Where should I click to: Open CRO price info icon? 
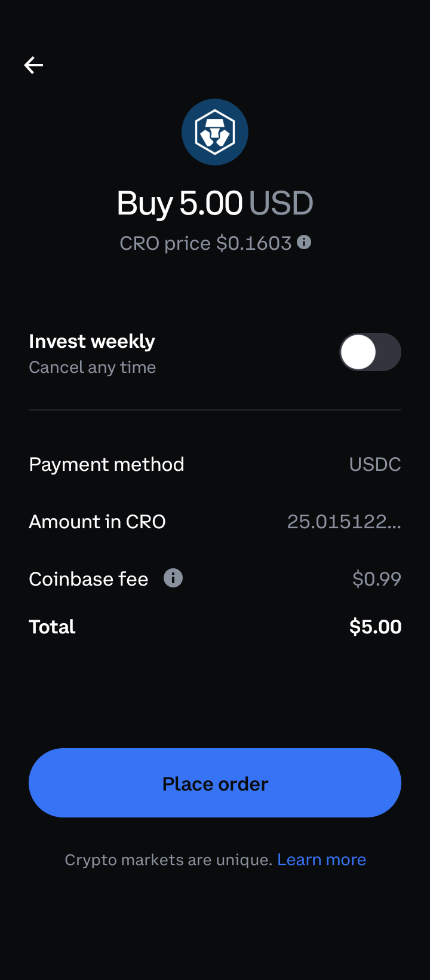tap(304, 242)
